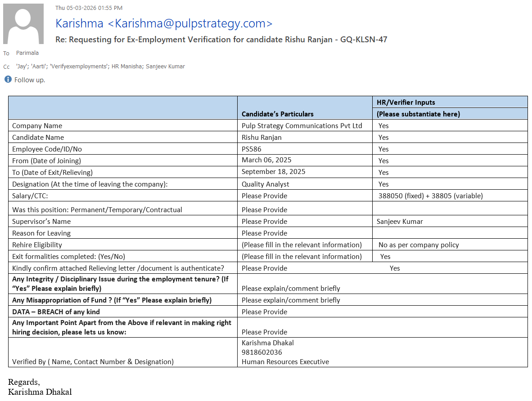Click the sender's profile avatar picture

(x=23, y=24)
